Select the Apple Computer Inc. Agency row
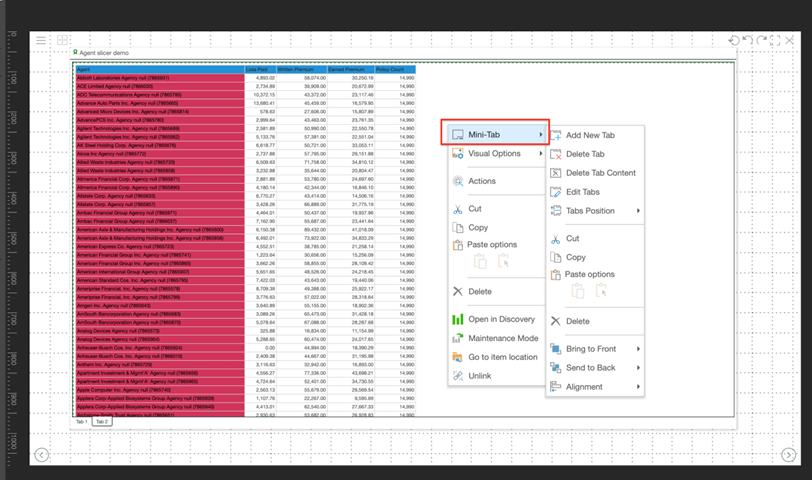 [160, 390]
